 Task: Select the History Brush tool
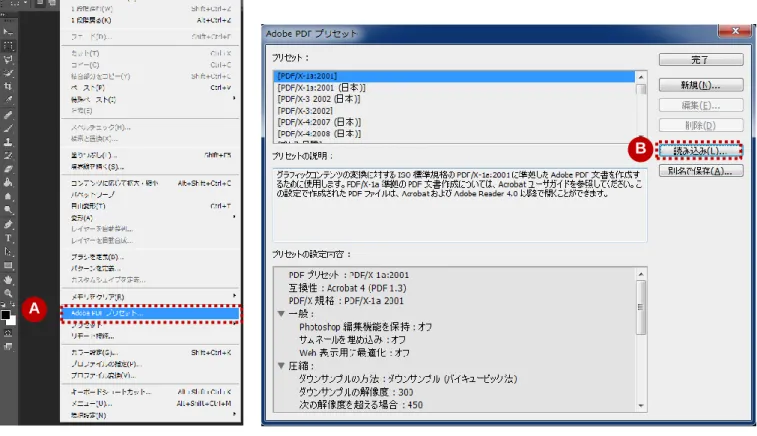point(8,155)
